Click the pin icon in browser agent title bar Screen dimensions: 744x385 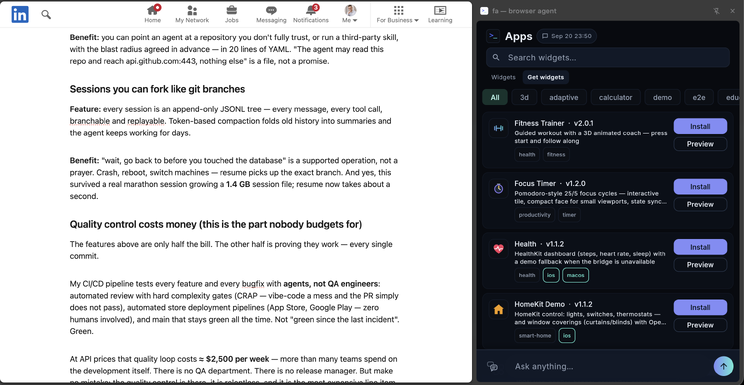click(716, 11)
